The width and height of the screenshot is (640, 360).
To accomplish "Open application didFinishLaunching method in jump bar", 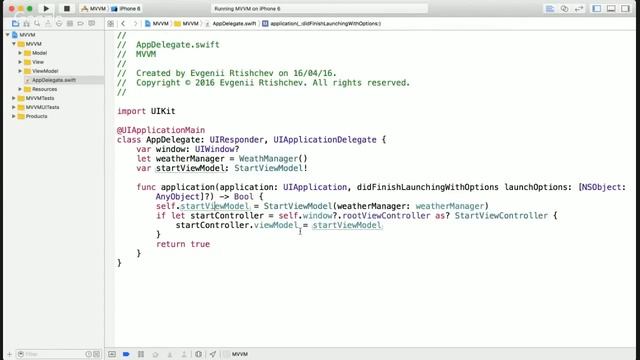I will pos(322,24).
